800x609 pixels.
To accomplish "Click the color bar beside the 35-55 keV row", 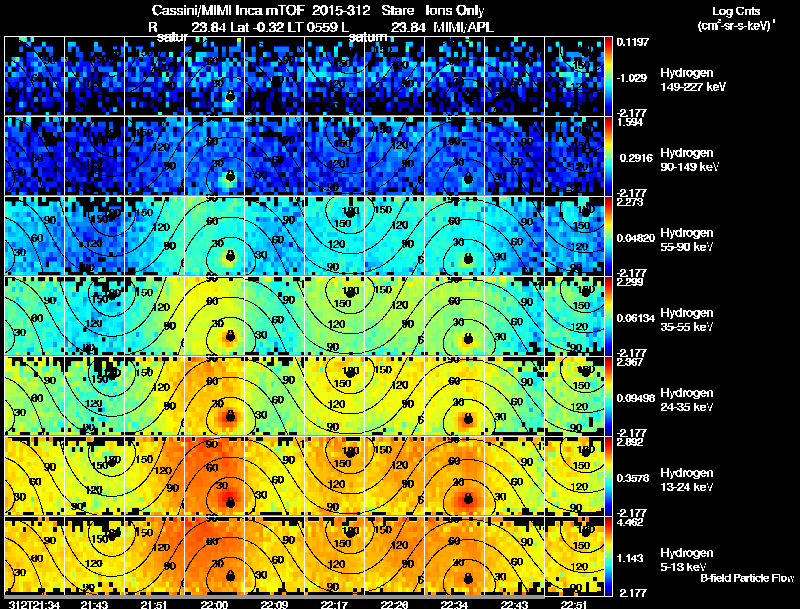I will (x=608, y=316).
